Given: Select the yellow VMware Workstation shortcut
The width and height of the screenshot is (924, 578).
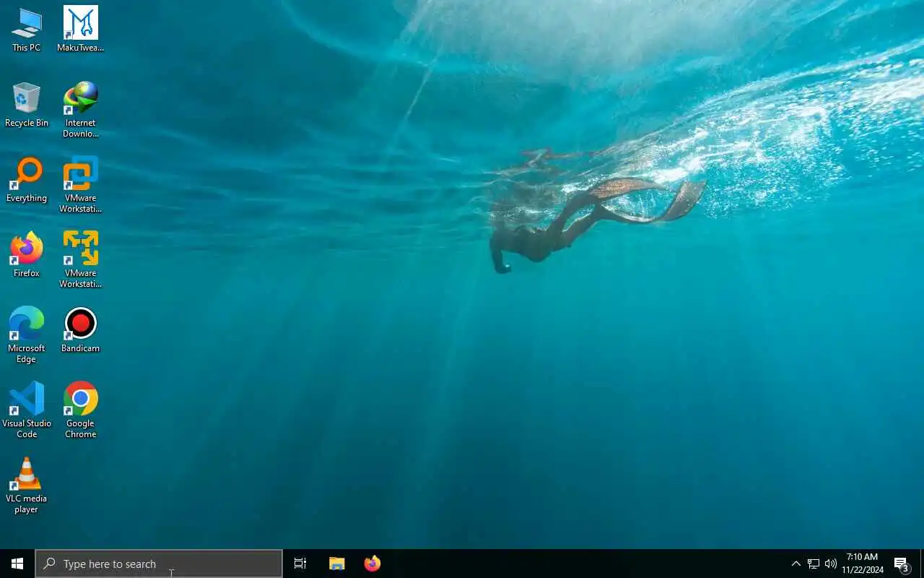Looking at the screenshot, I should tap(80, 260).
